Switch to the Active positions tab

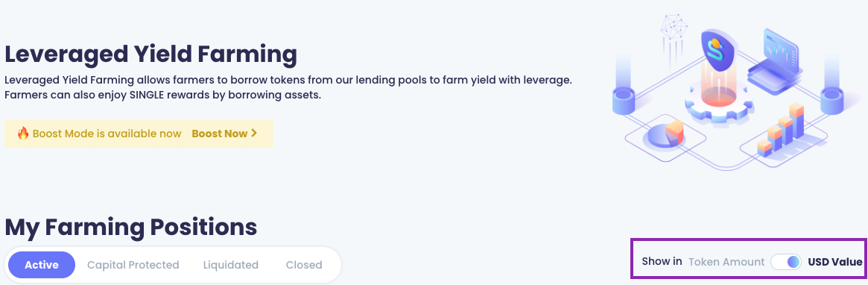[x=42, y=265]
